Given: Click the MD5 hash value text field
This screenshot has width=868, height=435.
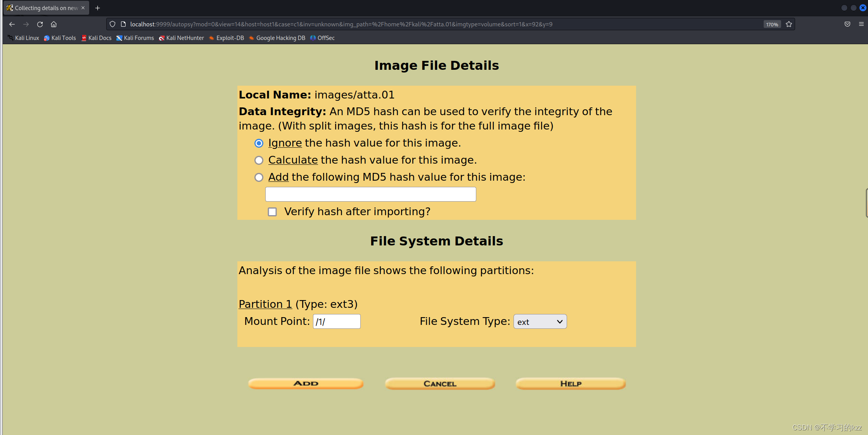Looking at the screenshot, I should tap(370, 194).
